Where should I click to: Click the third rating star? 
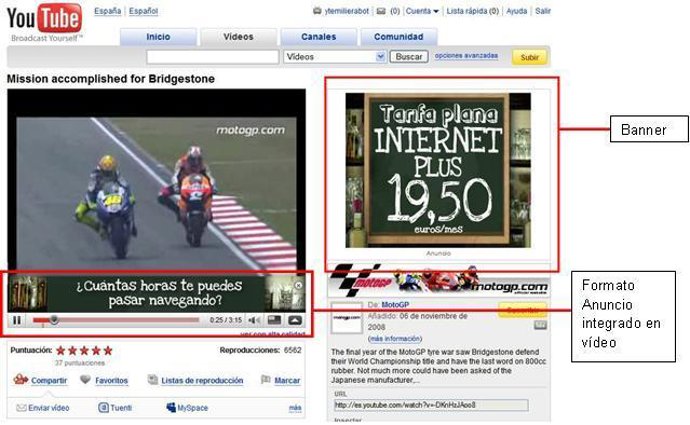84,350
